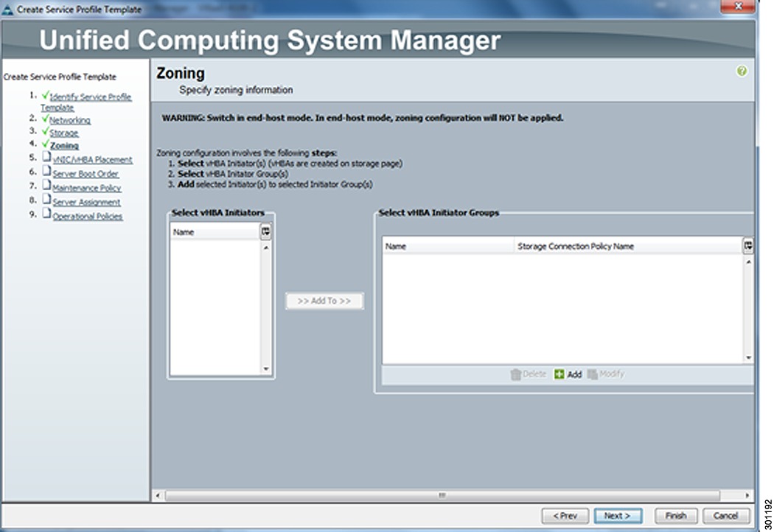Click up arrow of Initiator Groups scrollbar
Screen dimensions: 774x532
pos(748,262)
